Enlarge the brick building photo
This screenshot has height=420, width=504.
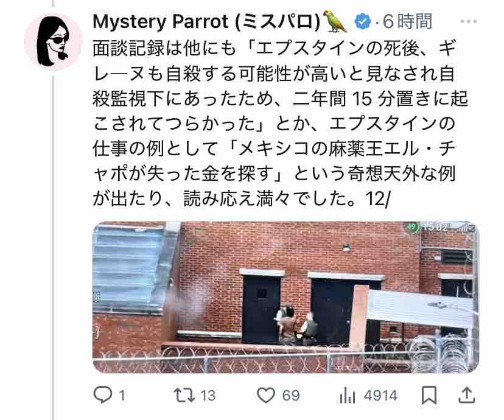[285, 297]
